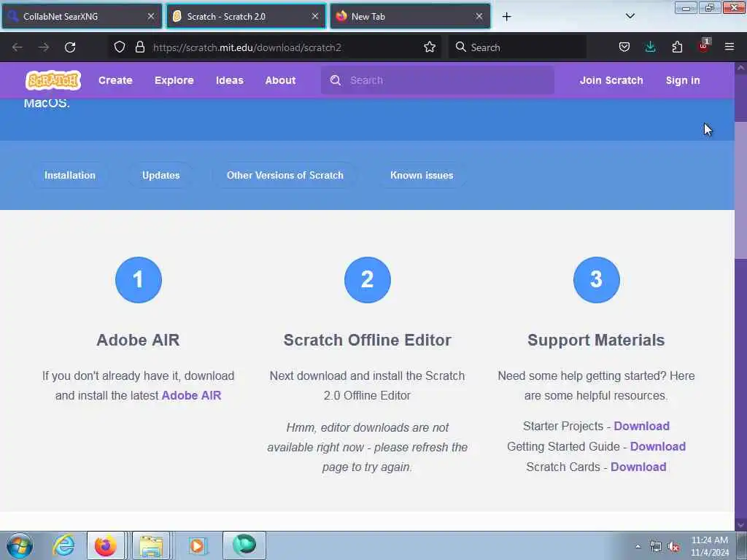The height and width of the screenshot is (560, 747).
Task: Click the scrollbar down arrow
Action: point(740,525)
